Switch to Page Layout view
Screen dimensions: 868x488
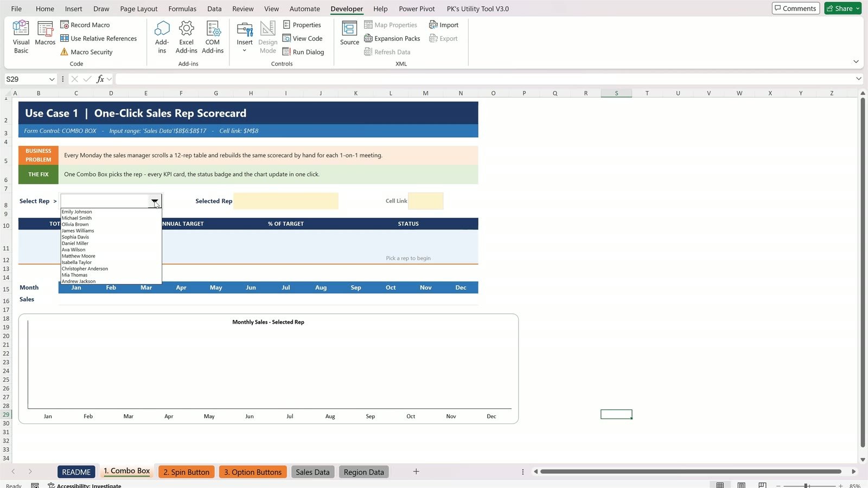741,485
